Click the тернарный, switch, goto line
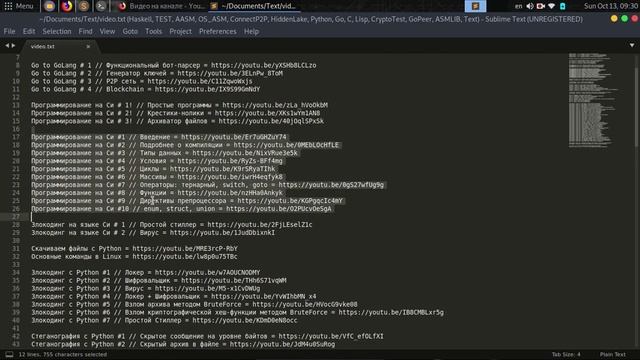 tap(207, 185)
